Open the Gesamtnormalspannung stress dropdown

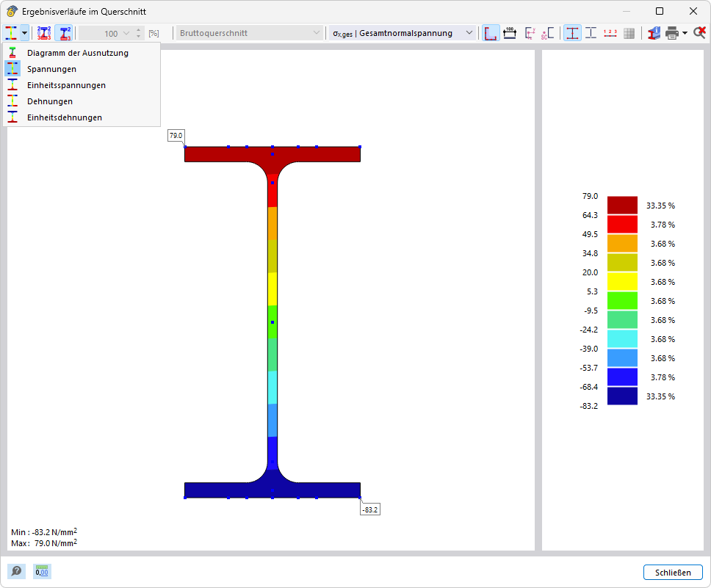tap(402, 33)
